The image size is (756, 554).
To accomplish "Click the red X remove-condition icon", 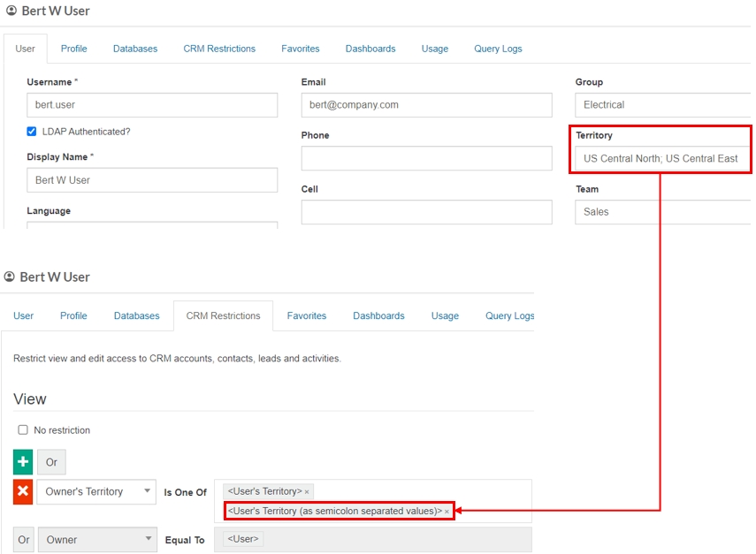I will click(x=23, y=491).
